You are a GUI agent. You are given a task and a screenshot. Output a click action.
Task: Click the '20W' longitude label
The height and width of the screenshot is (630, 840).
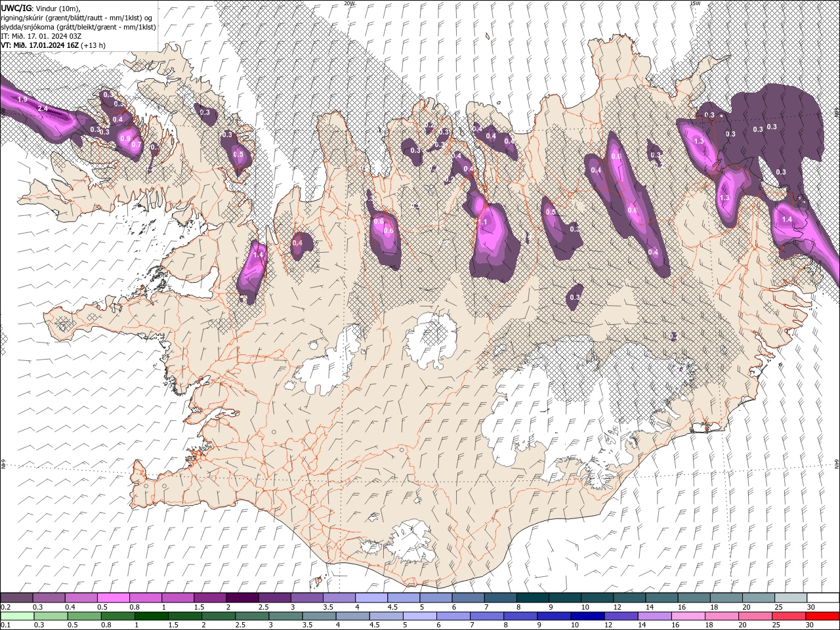(349, 3)
